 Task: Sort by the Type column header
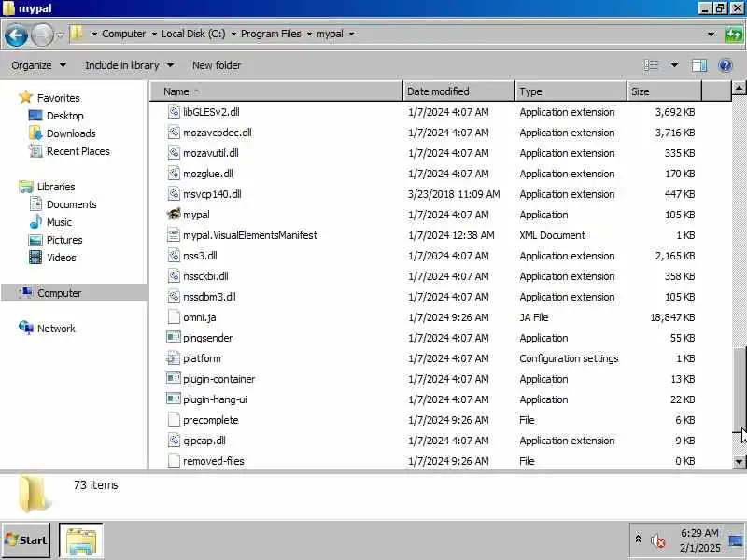pos(571,91)
